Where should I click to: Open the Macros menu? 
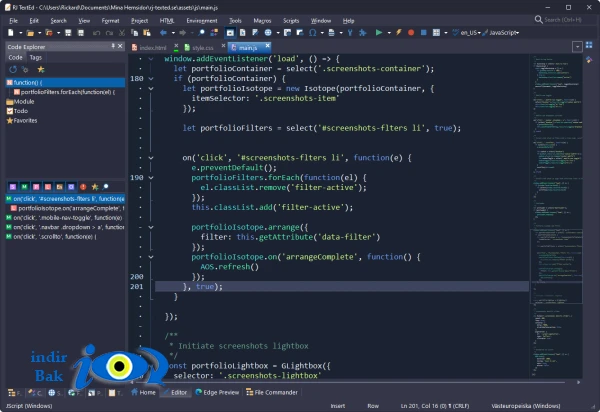click(262, 21)
